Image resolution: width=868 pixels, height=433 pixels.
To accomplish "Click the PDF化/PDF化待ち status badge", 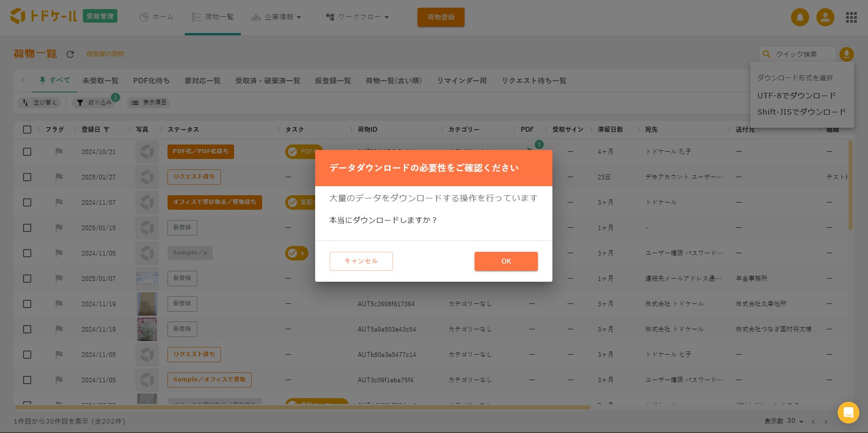I will click(201, 152).
